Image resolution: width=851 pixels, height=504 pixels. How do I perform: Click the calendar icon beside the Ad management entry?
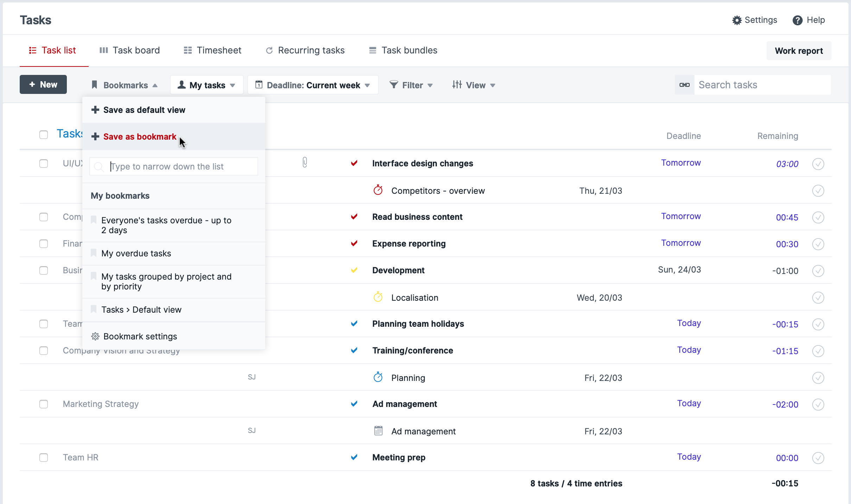click(378, 430)
